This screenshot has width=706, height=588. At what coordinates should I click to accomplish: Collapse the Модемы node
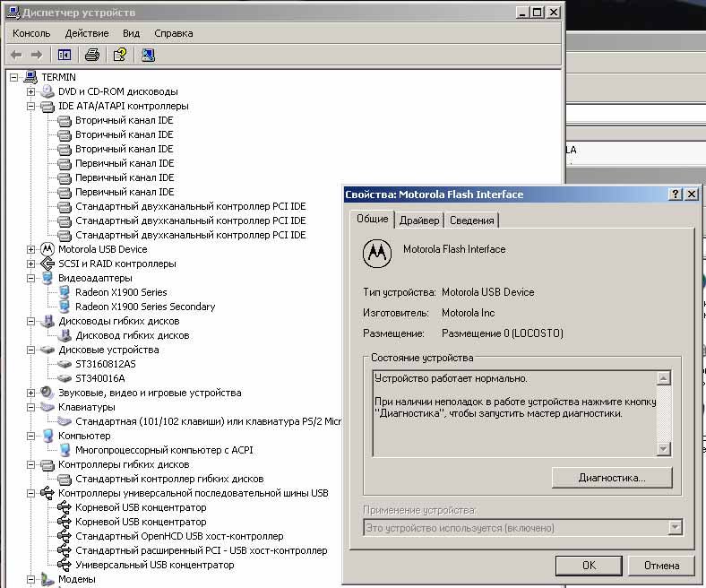pos(30,579)
